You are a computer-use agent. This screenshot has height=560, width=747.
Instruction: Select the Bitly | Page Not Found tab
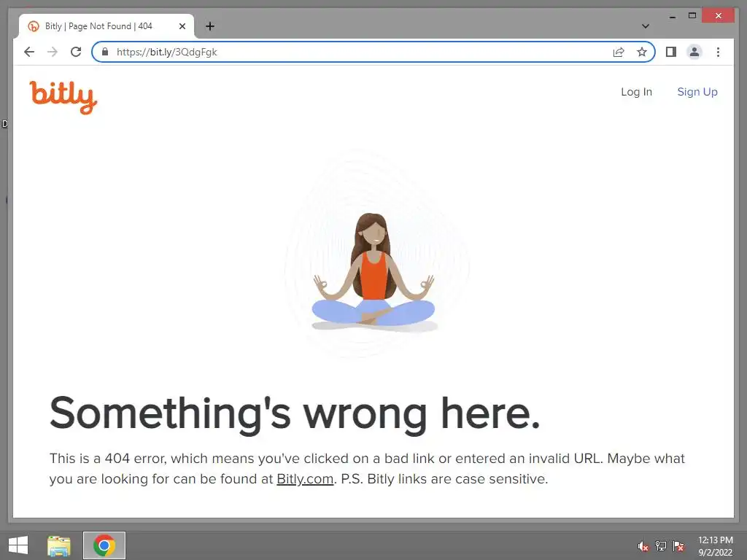[107, 26]
